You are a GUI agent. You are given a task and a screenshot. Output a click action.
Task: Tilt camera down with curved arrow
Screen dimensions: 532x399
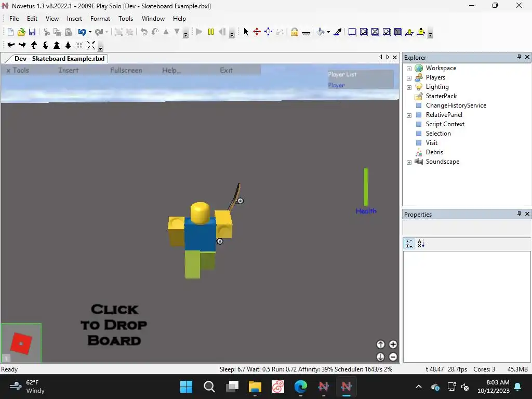pyautogui.click(x=45, y=45)
